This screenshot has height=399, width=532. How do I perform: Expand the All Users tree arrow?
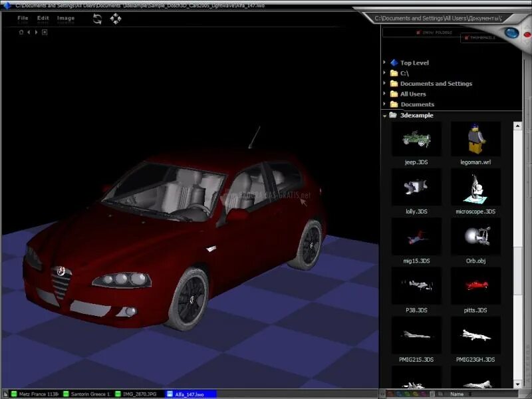384,94
